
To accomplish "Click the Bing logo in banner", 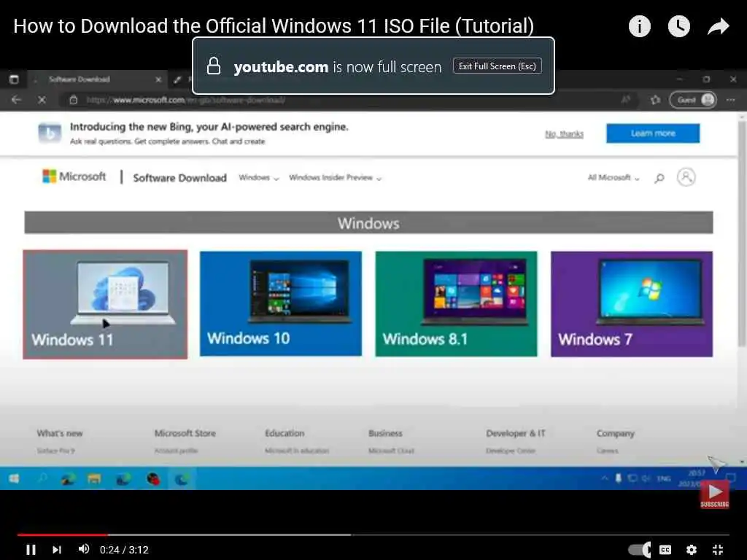I will click(x=50, y=133).
